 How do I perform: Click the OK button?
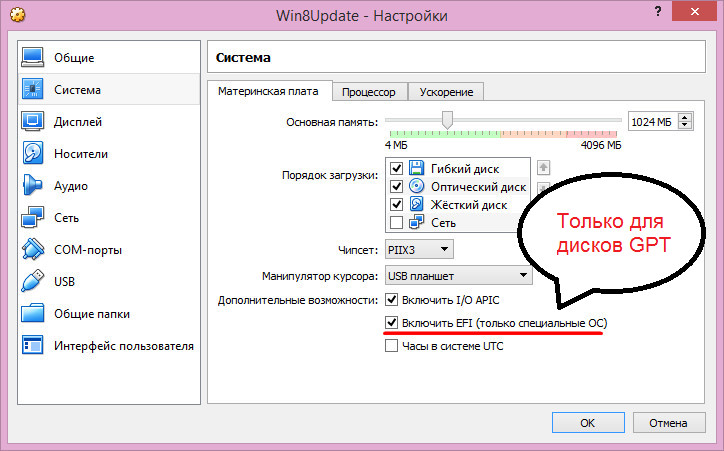point(588,423)
